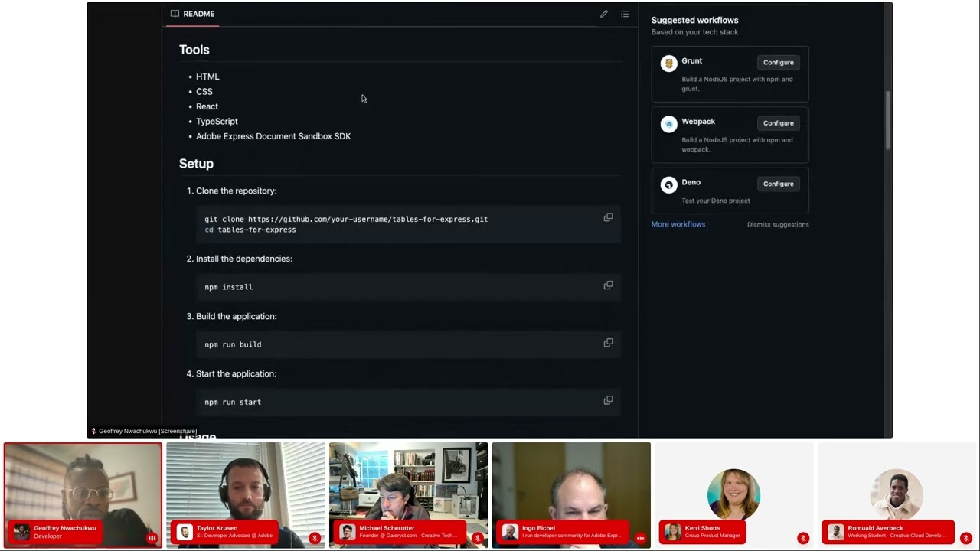Open the README outline list icon
This screenshot has height=551, width=980.
(x=625, y=14)
